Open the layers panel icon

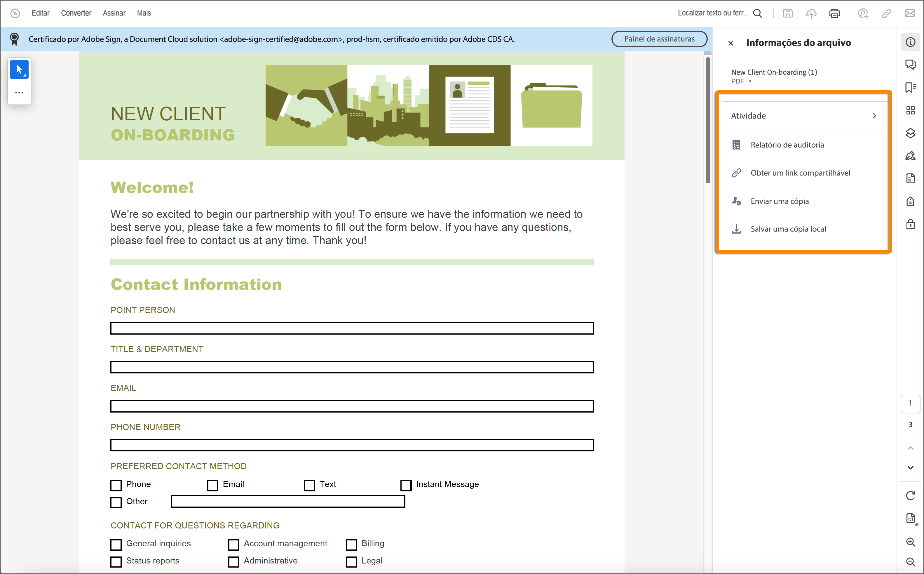(x=910, y=133)
